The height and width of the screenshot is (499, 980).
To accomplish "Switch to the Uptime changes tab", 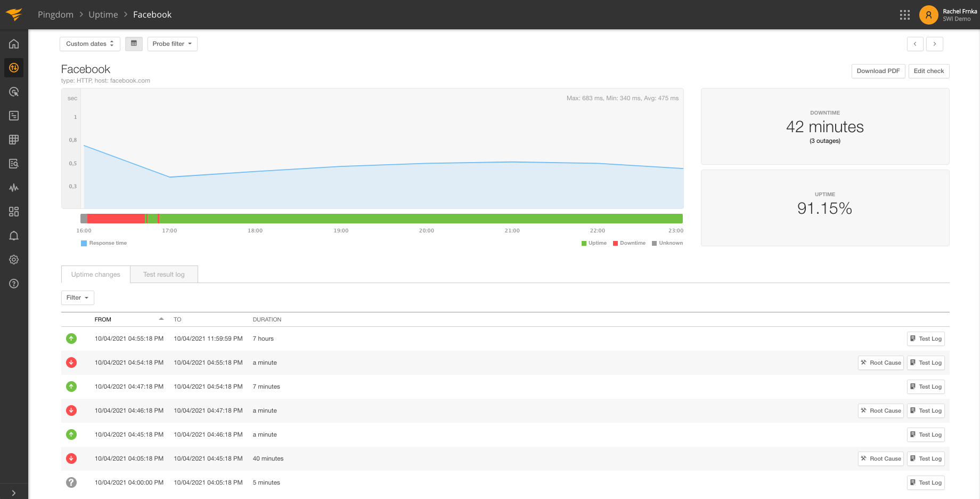I will (x=96, y=275).
